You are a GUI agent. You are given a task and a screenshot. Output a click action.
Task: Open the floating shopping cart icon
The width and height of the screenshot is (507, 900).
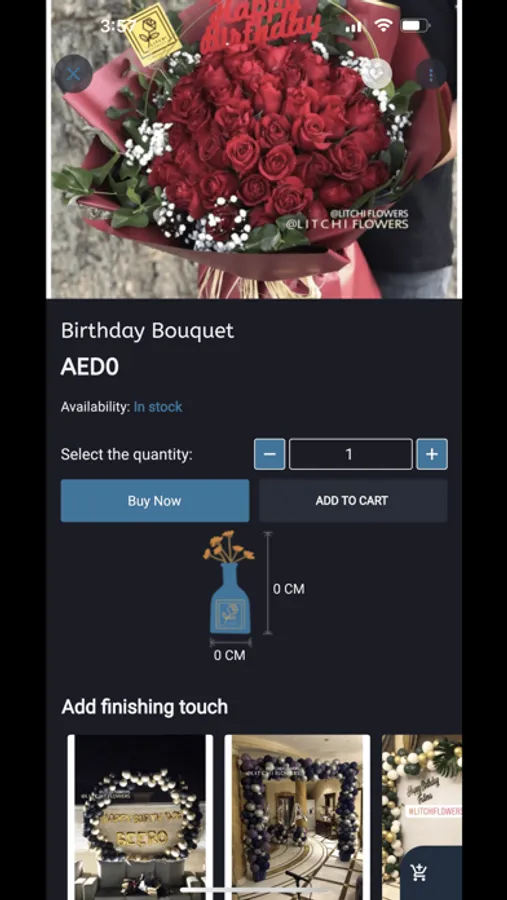point(420,874)
